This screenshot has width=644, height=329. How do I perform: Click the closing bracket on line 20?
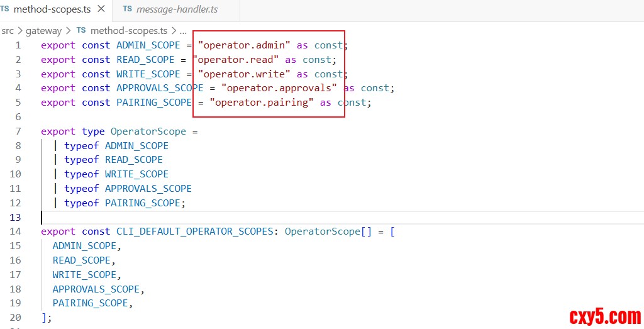[43, 318]
